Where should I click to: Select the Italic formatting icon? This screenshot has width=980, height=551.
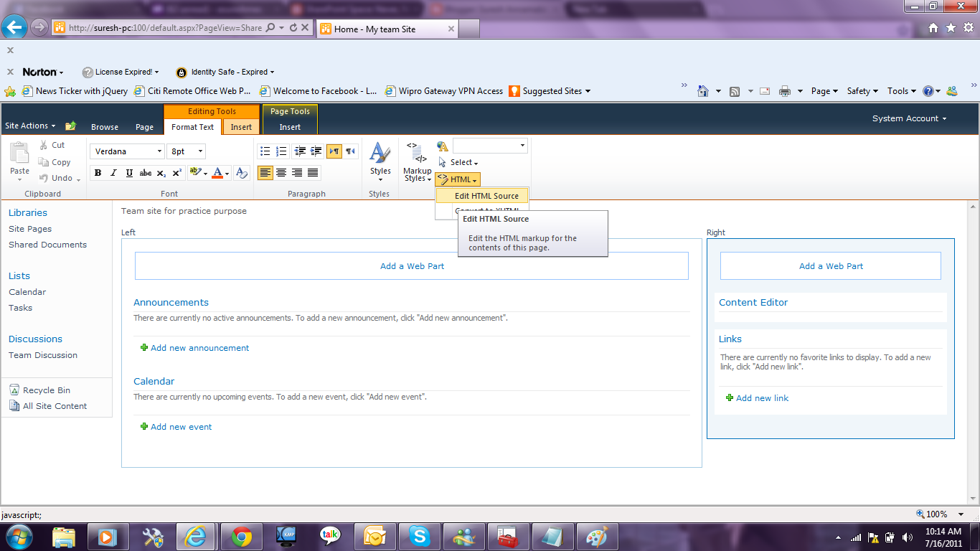pos(113,172)
